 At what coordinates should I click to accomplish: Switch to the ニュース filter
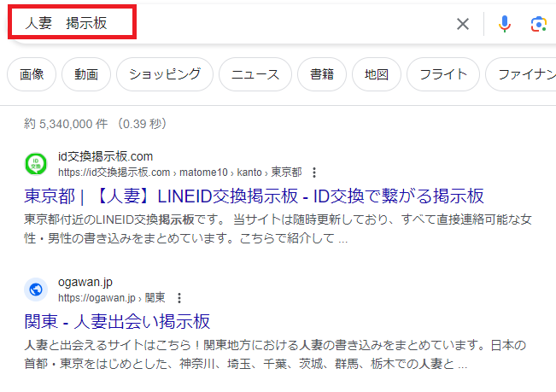click(255, 74)
